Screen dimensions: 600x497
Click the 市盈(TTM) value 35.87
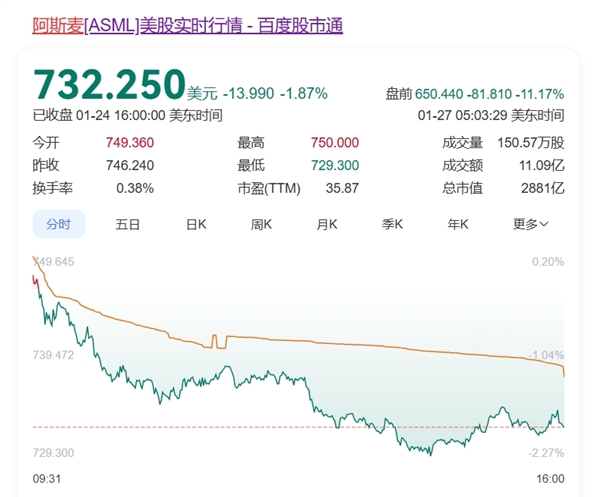click(x=342, y=188)
